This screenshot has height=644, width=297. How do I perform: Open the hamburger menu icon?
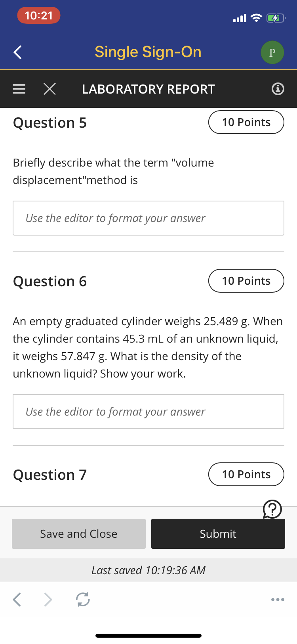pyautogui.click(x=19, y=89)
